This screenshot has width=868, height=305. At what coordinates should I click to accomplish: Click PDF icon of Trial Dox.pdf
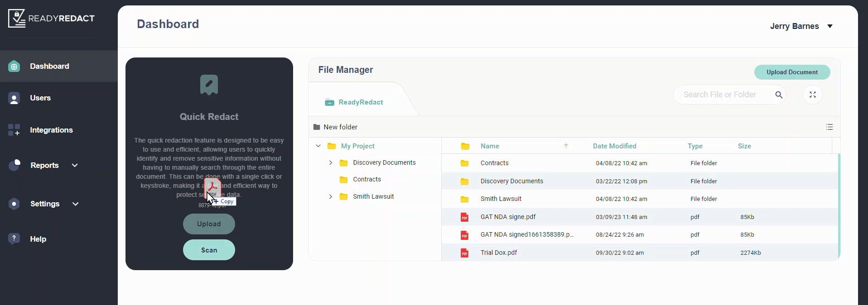[x=464, y=253]
